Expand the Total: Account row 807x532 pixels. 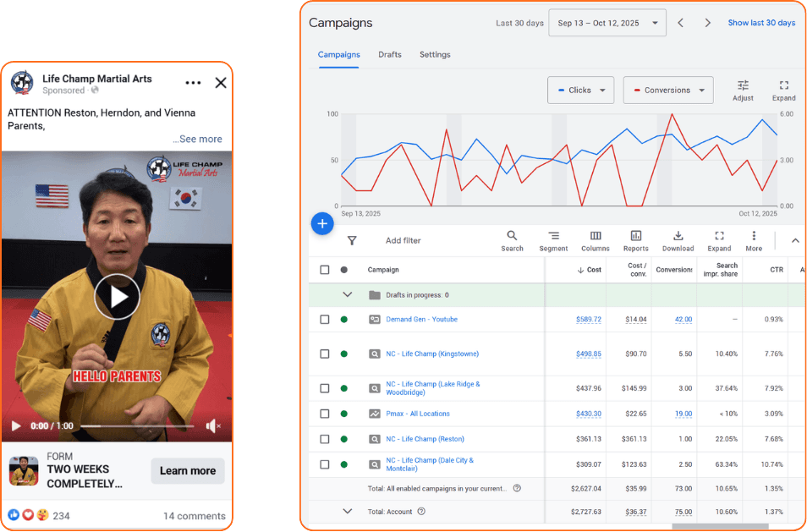[348, 512]
